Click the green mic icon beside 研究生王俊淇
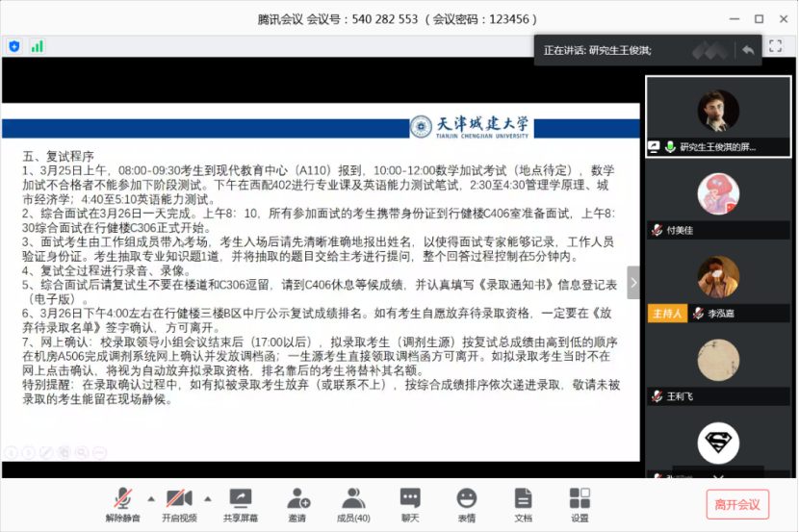799x532 pixels. pos(670,147)
